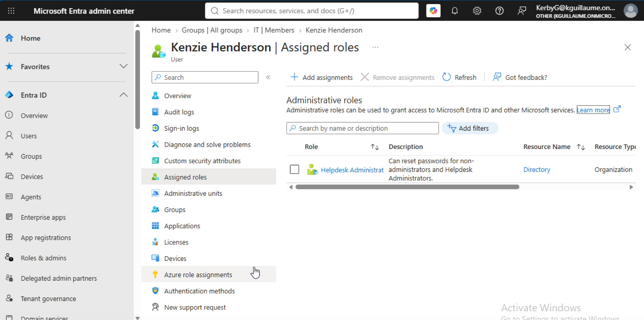Open Delegated admin partners

tap(58, 278)
